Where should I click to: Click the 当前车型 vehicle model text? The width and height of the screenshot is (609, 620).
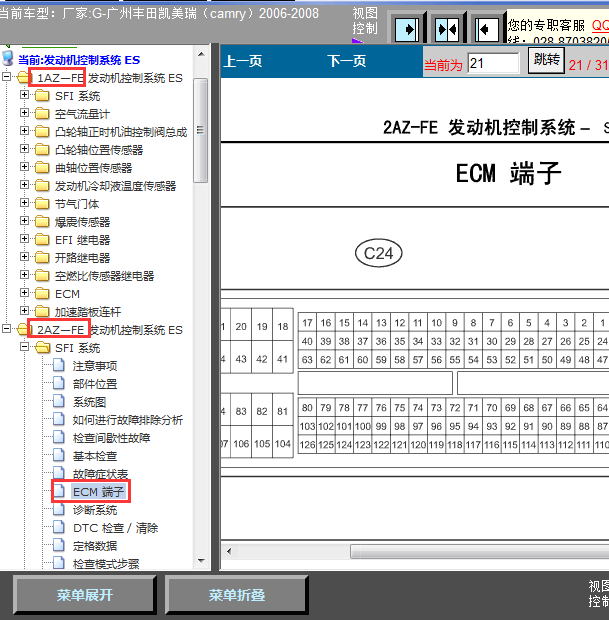point(159,13)
